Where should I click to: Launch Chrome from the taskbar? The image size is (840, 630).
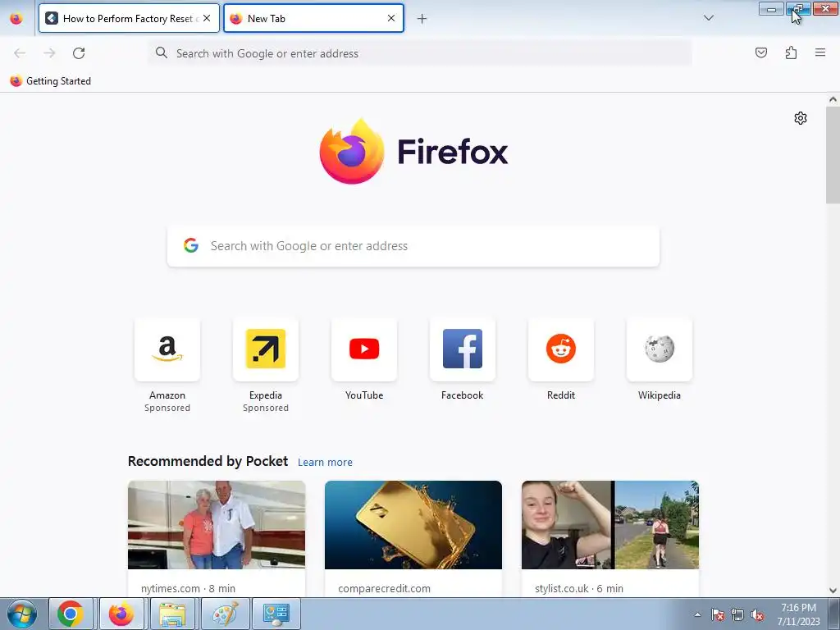click(x=71, y=614)
